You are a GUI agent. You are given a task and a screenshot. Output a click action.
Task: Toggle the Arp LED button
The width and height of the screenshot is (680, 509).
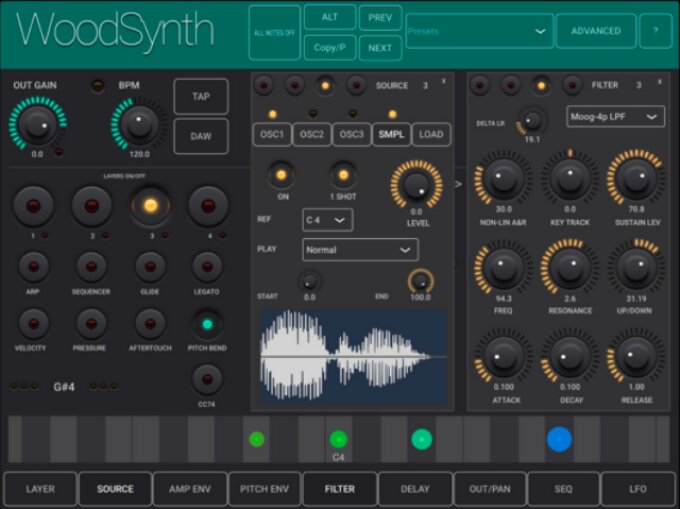[x=33, y=266]
